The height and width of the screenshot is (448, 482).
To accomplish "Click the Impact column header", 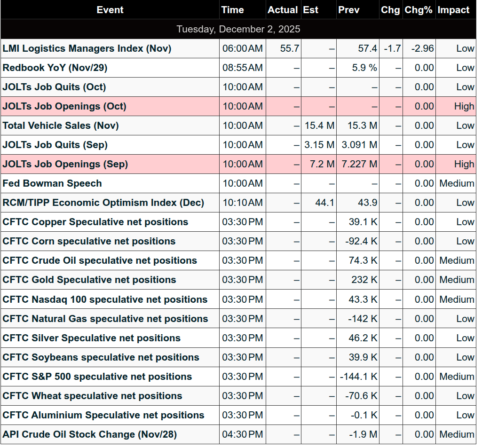I will pos(453,10).
